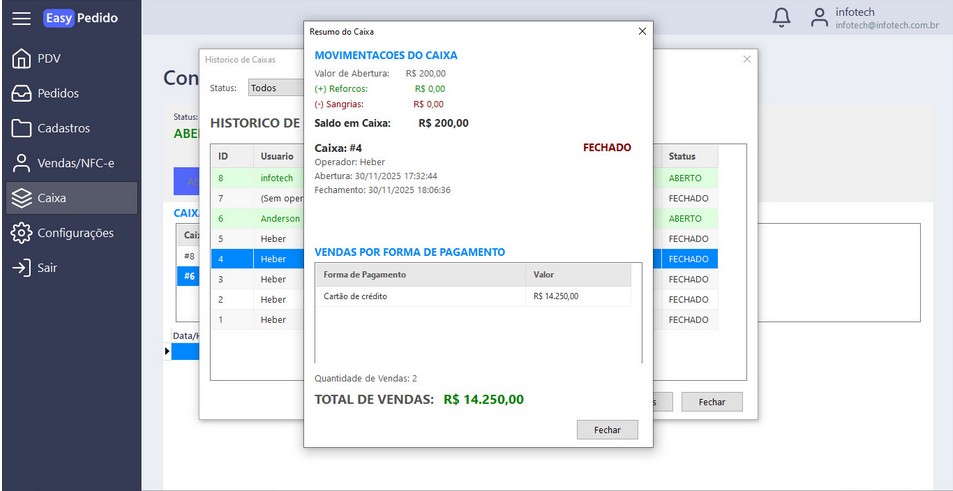Select history row 6 Anderson

tap(258, 218)
